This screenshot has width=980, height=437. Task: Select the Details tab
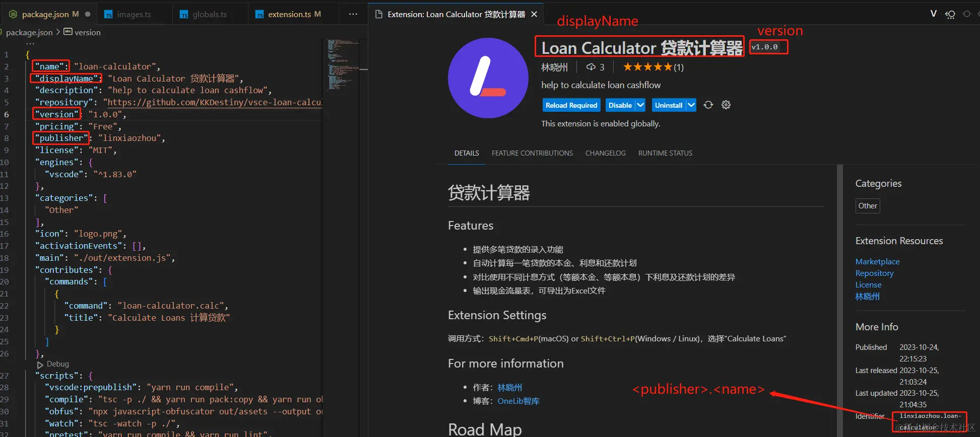pos(467,153)
